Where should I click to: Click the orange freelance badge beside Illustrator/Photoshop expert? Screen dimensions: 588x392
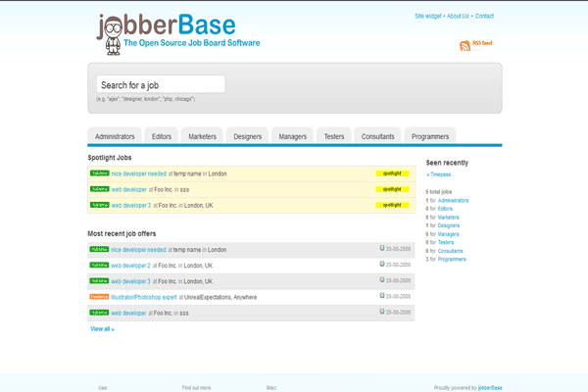click(99, 297)
